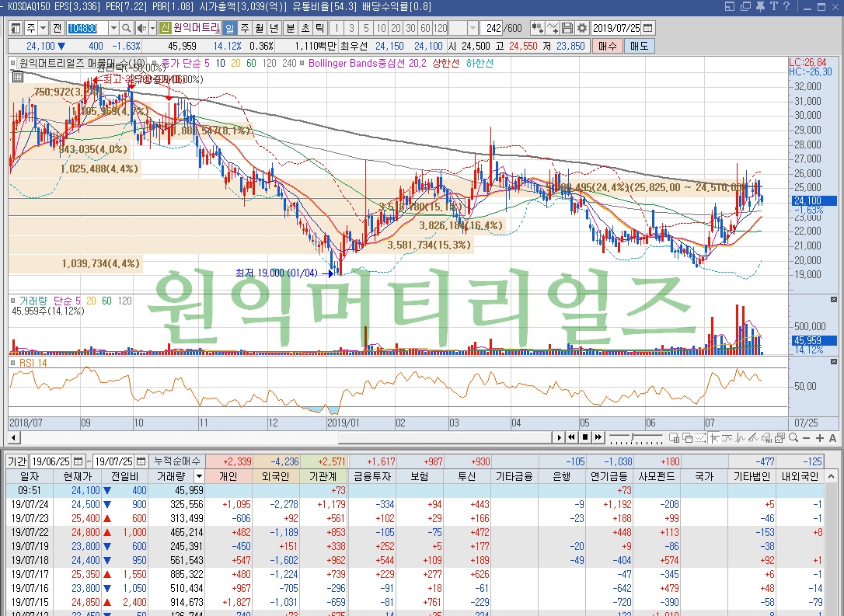Select the 초 second period toggle

pos(305,28)
